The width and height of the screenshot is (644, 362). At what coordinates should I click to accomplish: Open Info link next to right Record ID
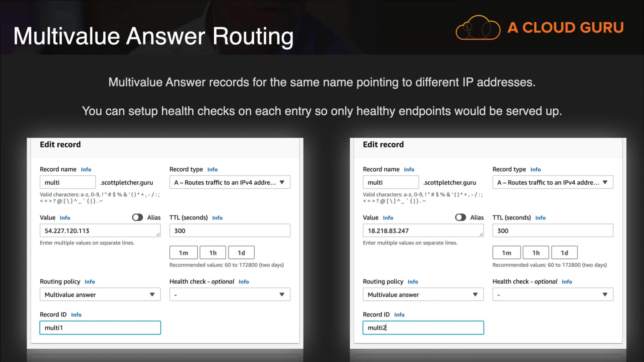[399, 315]
